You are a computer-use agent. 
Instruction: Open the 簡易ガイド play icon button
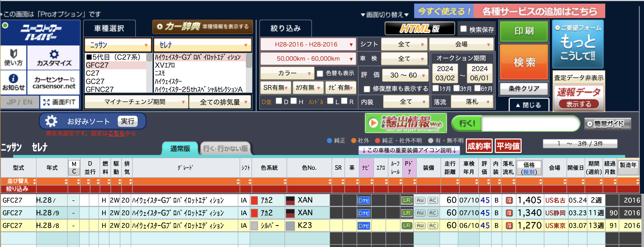pos(608,124)
